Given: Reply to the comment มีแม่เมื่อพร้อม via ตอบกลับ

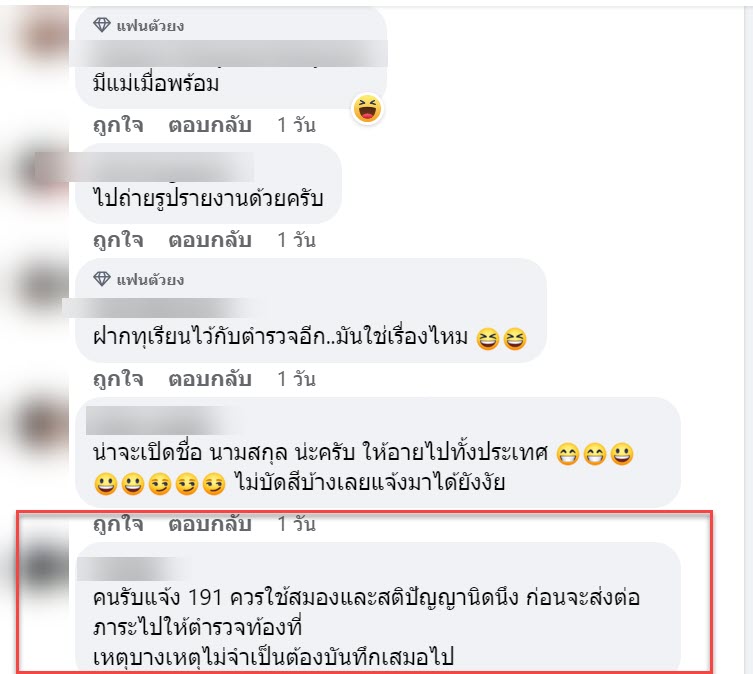Looking at the screenshot, I should click(x=210, y=125).
